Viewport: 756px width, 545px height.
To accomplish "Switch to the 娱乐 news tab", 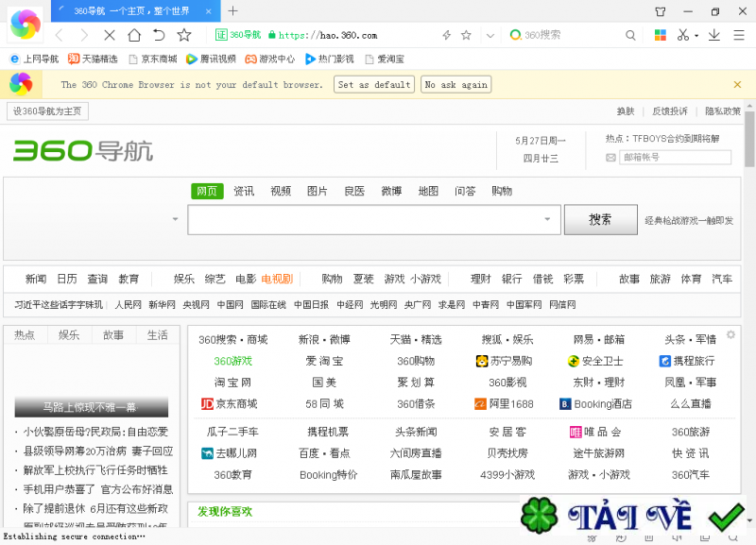I will tap(69, 335).
